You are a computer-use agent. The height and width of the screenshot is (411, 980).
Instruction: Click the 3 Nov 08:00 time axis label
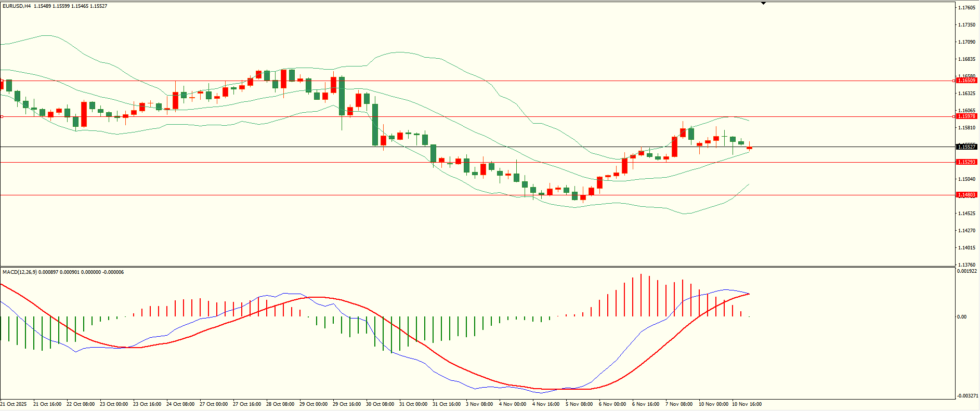(x=479, y=404)
